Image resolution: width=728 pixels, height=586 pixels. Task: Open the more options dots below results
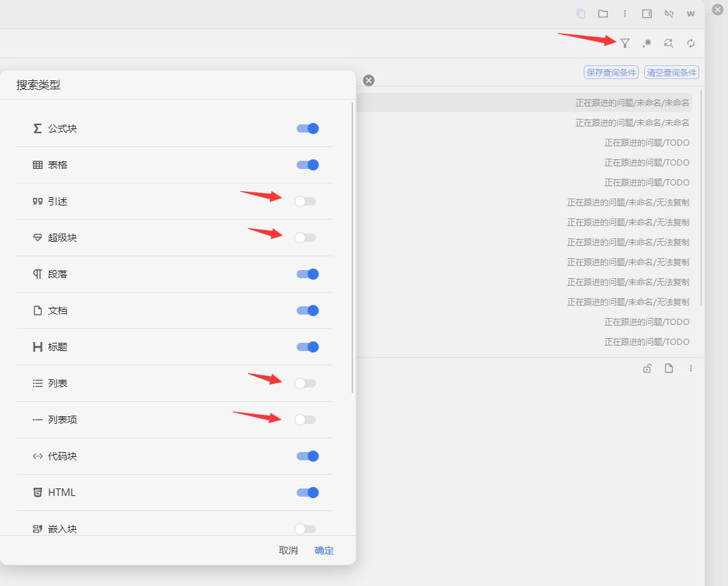(691, 368)
